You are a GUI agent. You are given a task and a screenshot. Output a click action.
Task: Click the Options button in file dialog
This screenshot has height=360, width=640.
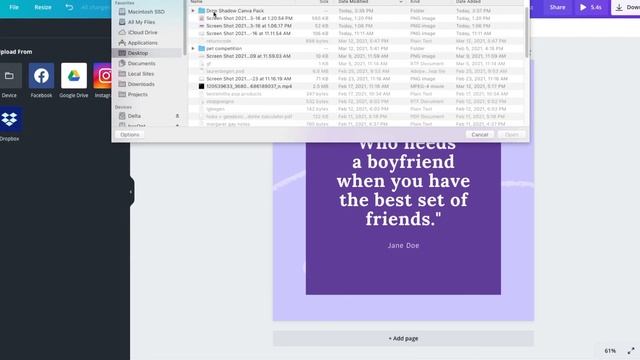coord(130,135)
